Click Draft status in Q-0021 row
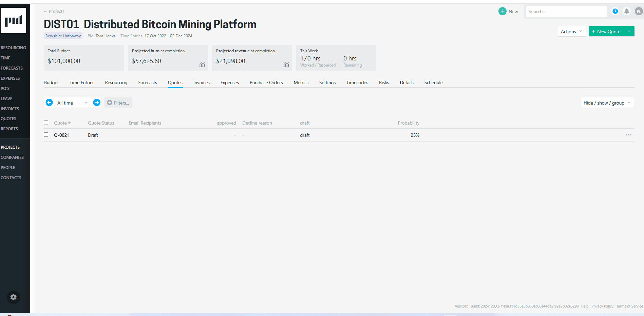Screen dimensions: 644x316 tap(93, 135)
